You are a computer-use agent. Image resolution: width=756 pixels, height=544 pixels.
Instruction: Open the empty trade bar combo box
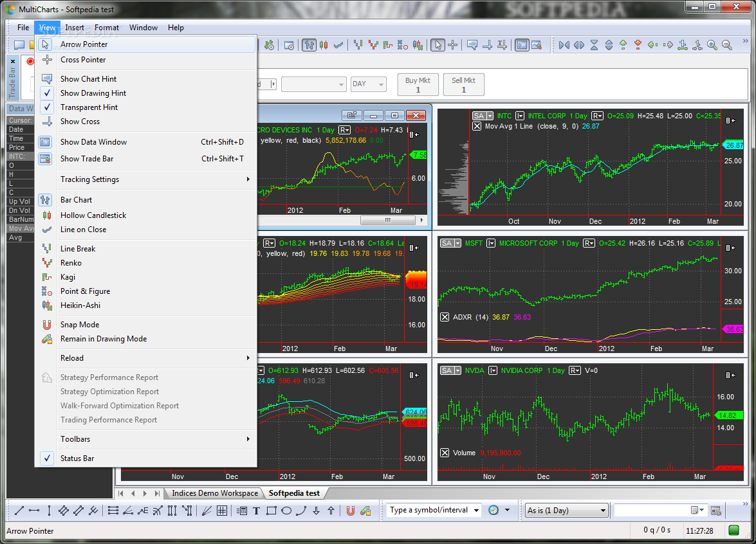coord(314,84)
